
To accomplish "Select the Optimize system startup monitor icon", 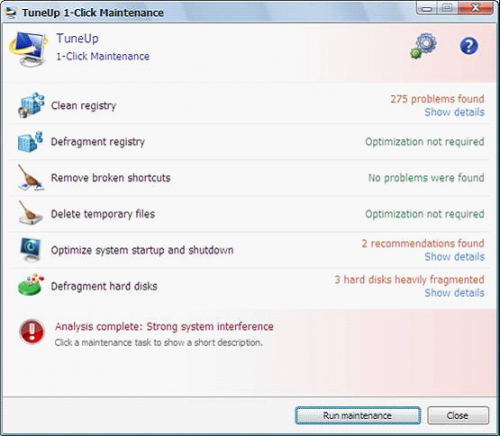I will (x=30, y=250).
